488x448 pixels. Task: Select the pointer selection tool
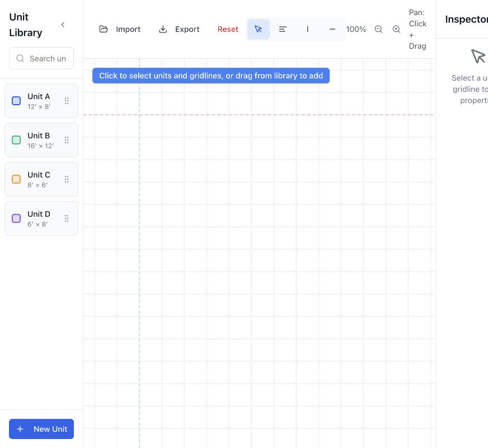(x=258, y=29)
